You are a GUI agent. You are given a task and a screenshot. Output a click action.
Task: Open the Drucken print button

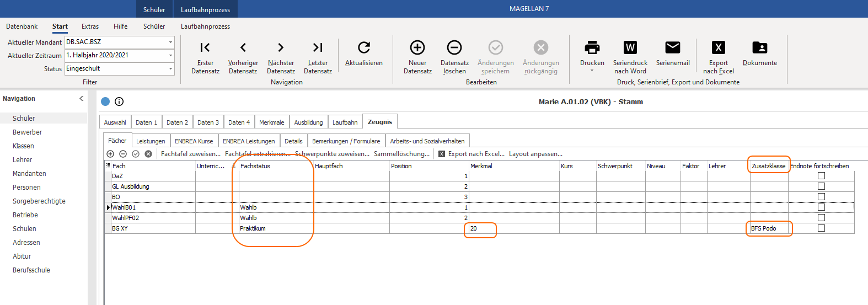point(592,53)
